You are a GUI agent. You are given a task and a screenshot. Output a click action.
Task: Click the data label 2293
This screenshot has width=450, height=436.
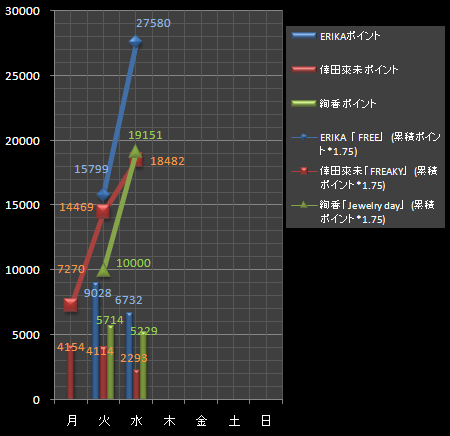(x=134, y=358)
